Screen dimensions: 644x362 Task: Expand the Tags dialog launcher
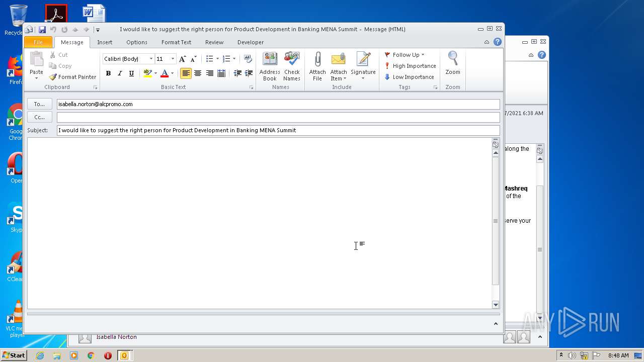436,87
